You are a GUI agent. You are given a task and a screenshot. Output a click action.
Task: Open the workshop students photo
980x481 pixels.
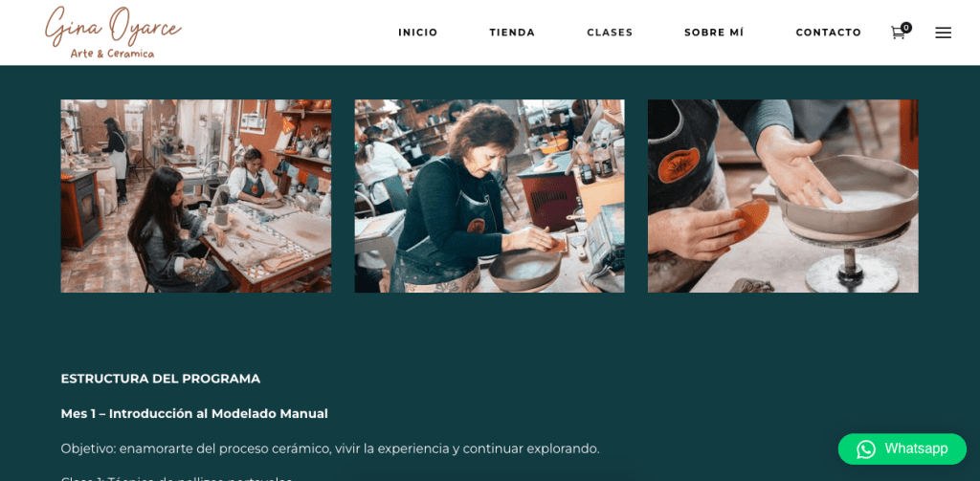(x=195, y=196)
